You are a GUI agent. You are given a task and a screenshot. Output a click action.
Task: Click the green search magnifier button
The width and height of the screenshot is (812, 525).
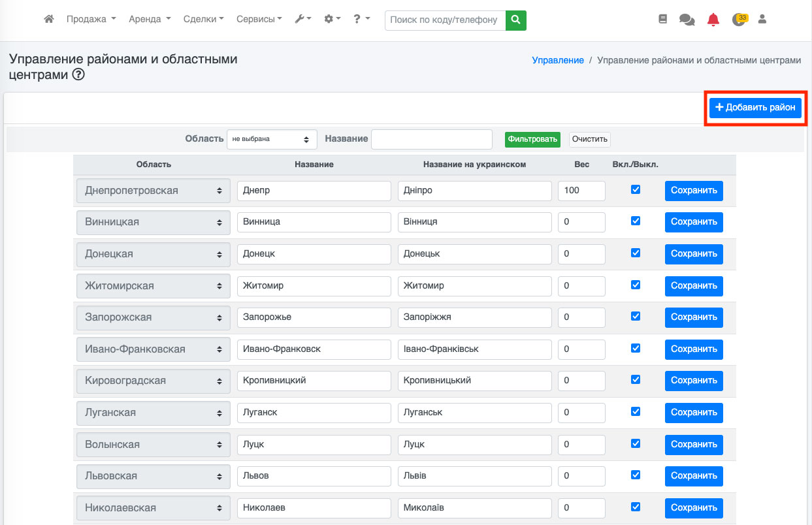tap(516, 20)
